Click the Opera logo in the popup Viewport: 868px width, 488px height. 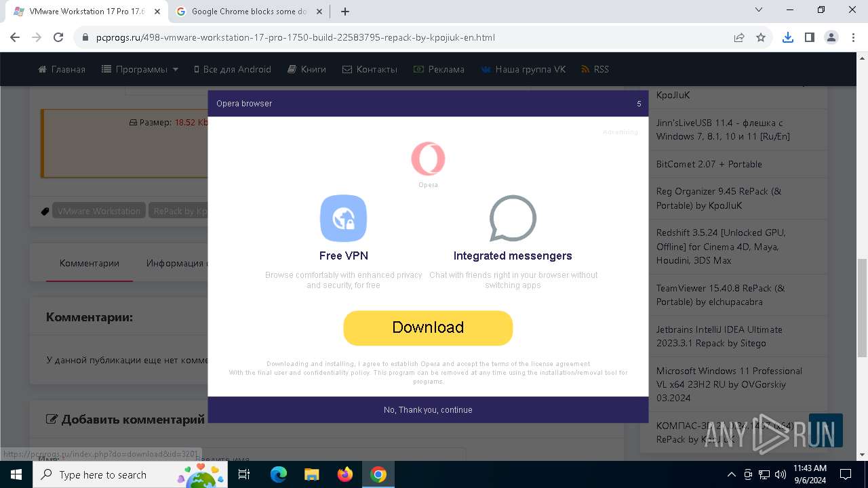[428, 159]
